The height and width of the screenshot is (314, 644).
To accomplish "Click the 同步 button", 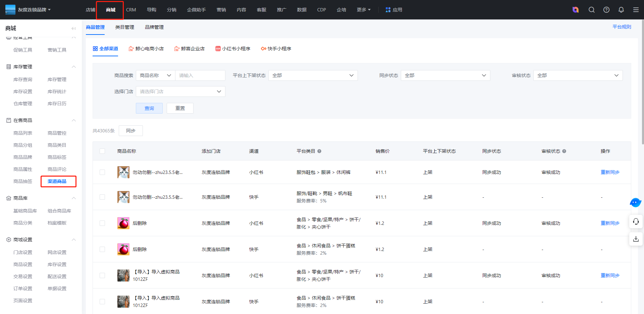I will [131, 131].
